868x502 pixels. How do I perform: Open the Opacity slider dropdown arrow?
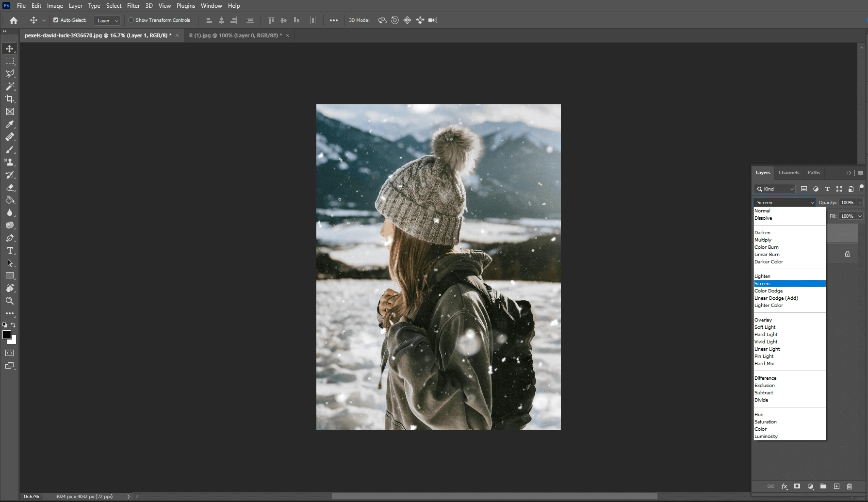point(860,203)
